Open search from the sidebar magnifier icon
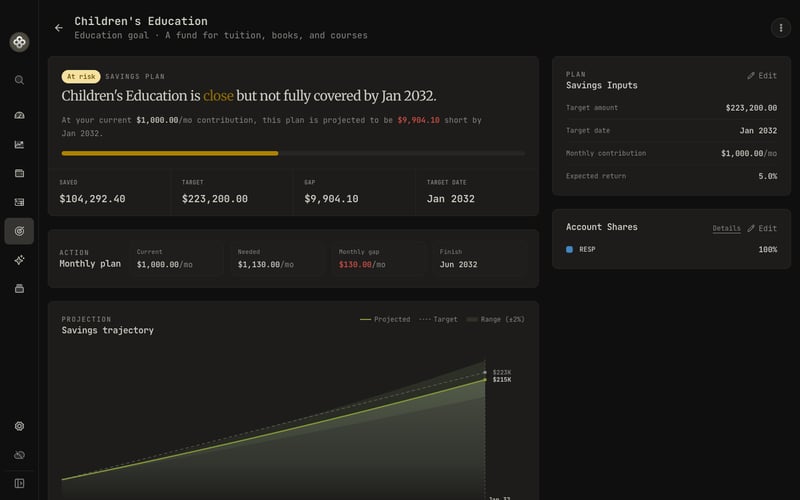Screen dimensions: 800x500 click(x=19, y=80)
